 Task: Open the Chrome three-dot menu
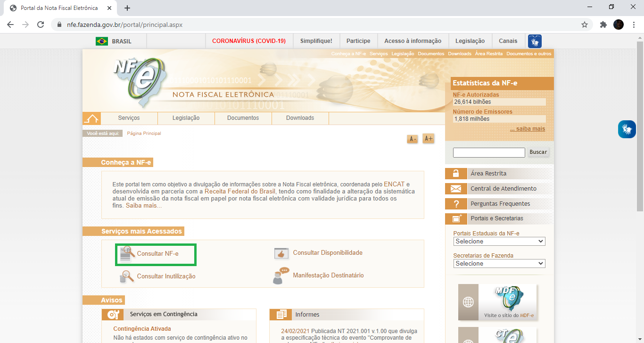[x=633, y=25]
